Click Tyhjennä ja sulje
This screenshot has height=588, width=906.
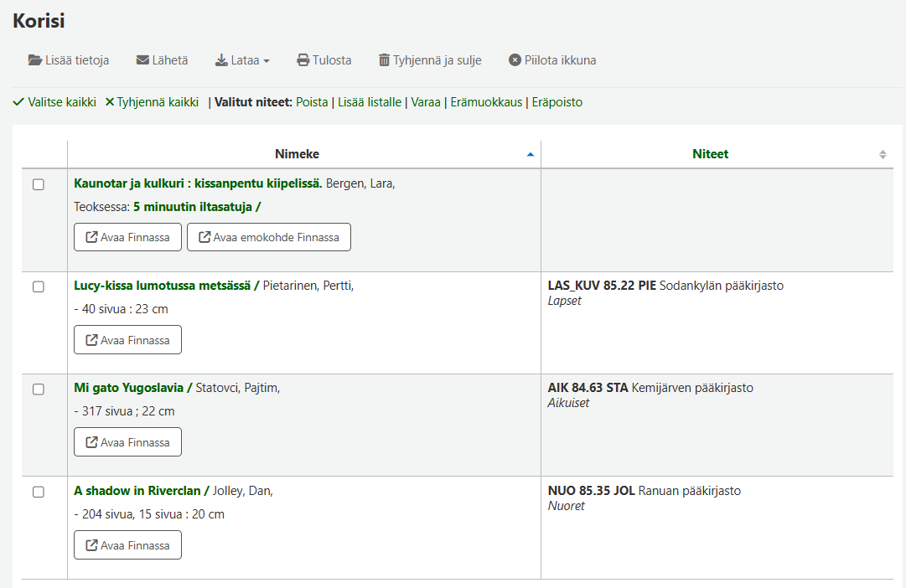pos(431,60)
